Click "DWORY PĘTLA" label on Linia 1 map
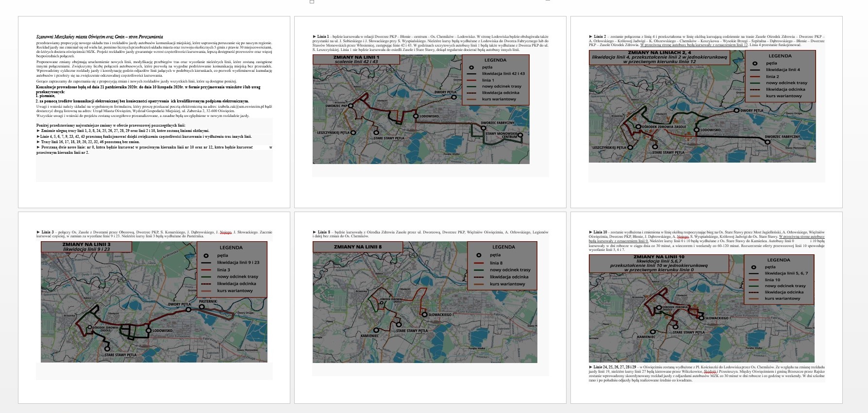868x413 pixels. coord(445,92)
